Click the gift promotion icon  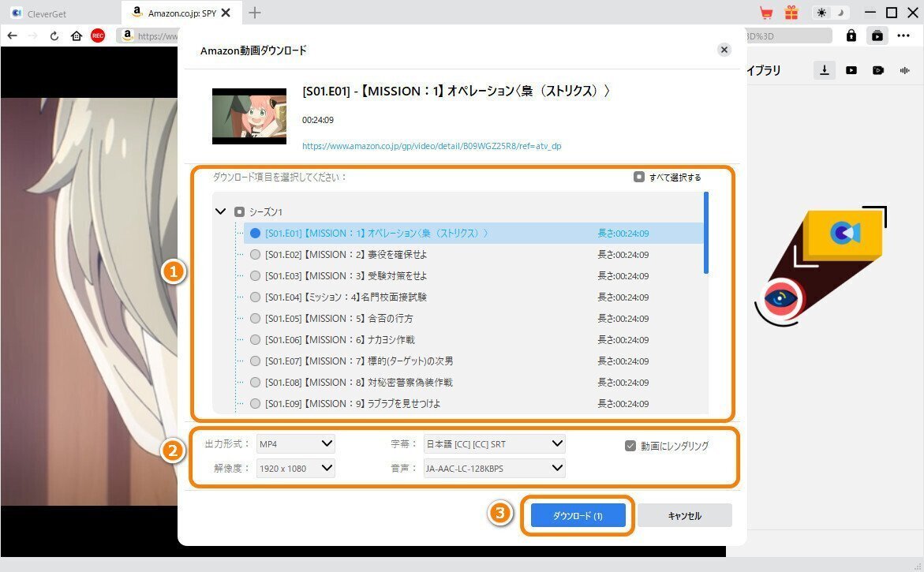(x=790, y=12)
